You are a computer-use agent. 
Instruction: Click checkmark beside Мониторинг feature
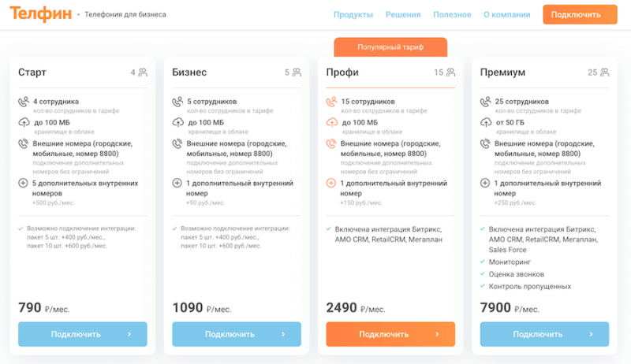483,260
